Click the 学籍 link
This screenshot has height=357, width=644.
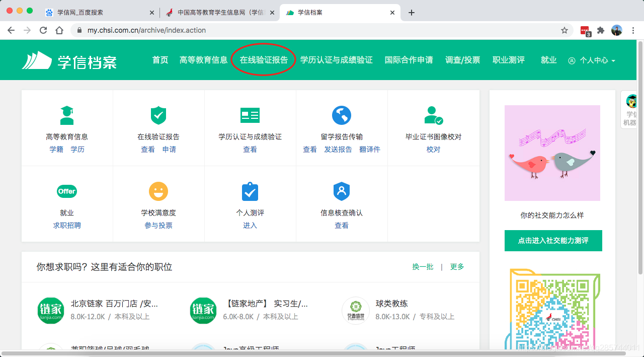coord(56,150)
